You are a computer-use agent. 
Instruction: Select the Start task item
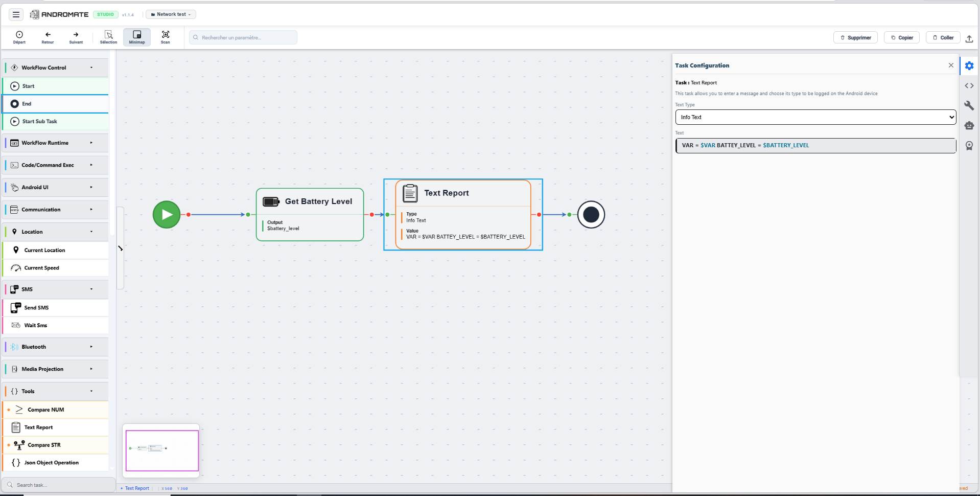[x=56, y=86]
